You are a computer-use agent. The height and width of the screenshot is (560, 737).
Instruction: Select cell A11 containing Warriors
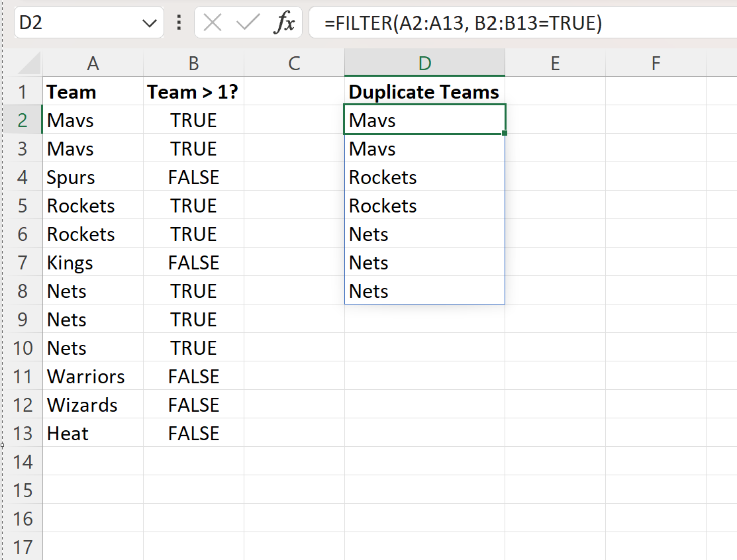(x=93, y=376)
